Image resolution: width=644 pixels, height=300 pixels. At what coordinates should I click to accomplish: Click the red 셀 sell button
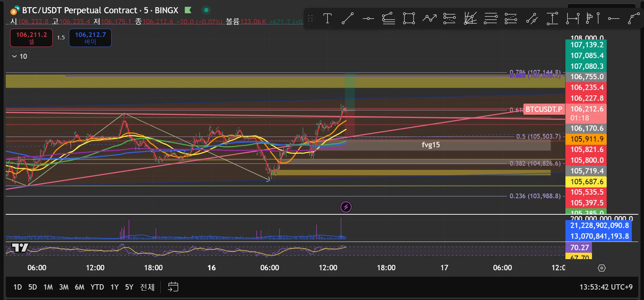pos(32,38)
